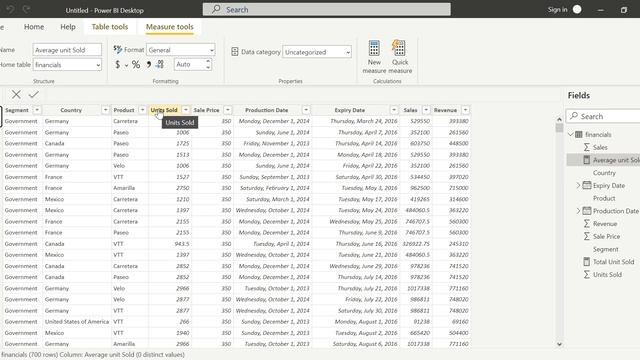The height and width of the screenshot is (360, 640).
Task: Switch to the Table tools tab
Action: click(110, 27)
